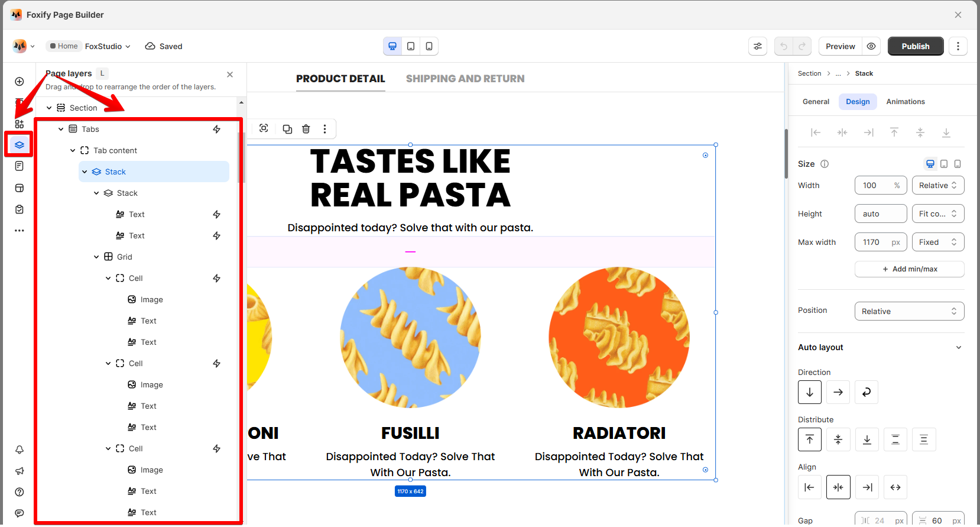Collapse the Tab content layer
The image size is (980, 527).
(x=73, y=150)
